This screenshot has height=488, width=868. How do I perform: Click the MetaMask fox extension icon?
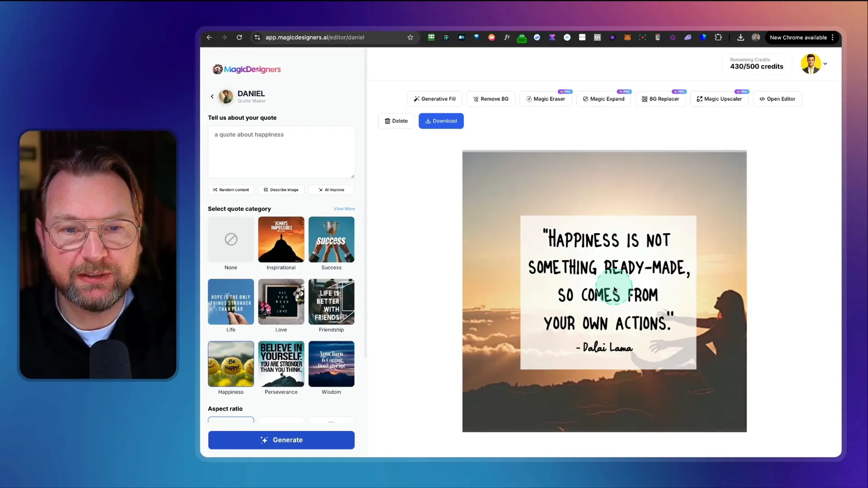627,37
